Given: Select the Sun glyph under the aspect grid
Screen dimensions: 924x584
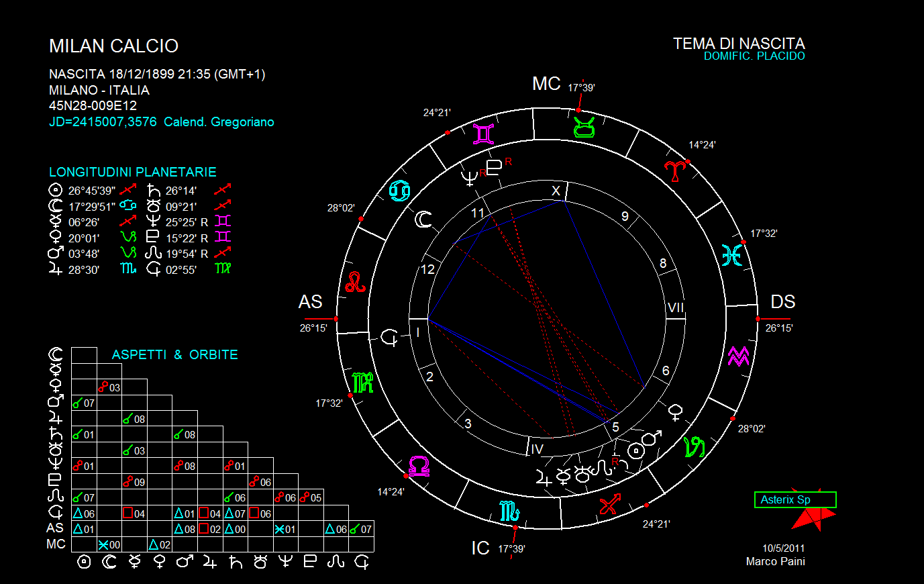Looking at the screenshot, I should point(84,562).
